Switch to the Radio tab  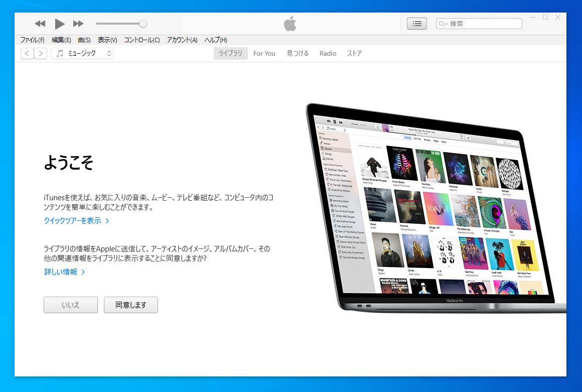[x=328, y=53]
